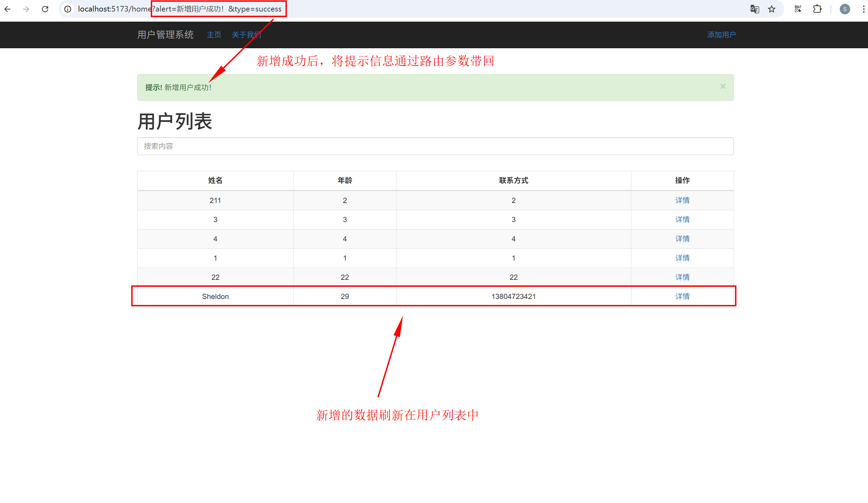Open 详情 for user 22

coord(682,277)
